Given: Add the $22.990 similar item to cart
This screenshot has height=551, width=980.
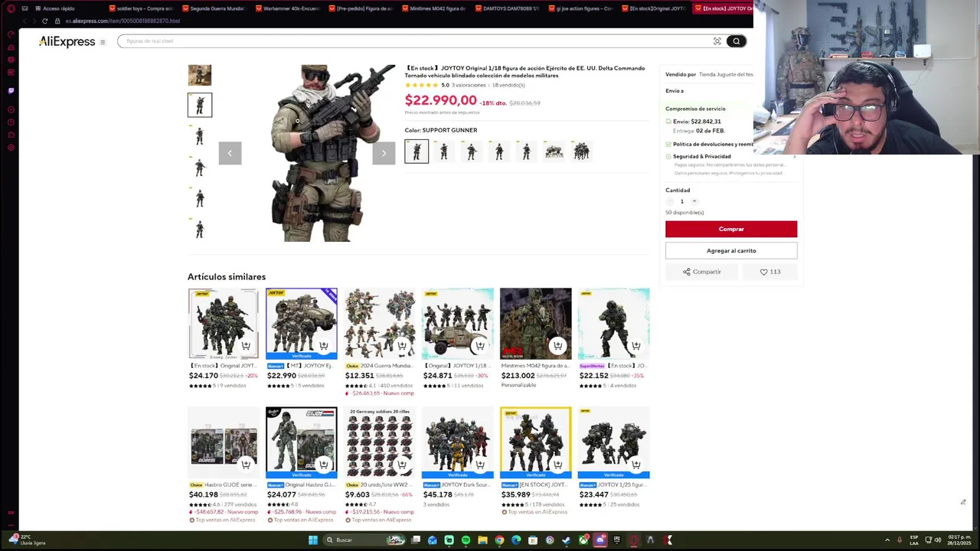Looking at the screenshot, I should pyautogui.click(x=324, y=346).
